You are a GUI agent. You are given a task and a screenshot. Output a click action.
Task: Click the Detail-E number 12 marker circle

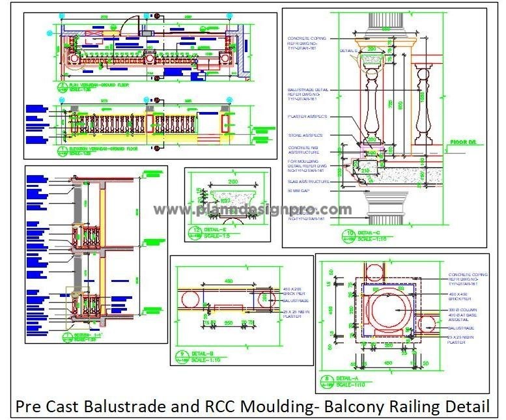[195, 231]
